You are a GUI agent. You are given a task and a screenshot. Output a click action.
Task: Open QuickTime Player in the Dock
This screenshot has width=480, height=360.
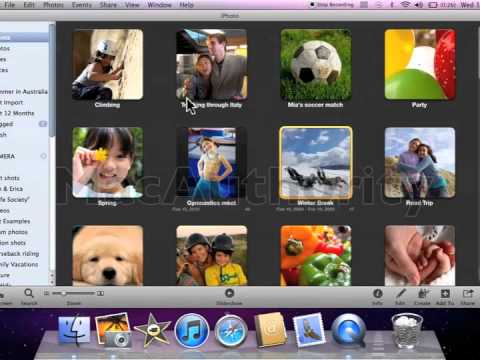click(x=349, y=331)
